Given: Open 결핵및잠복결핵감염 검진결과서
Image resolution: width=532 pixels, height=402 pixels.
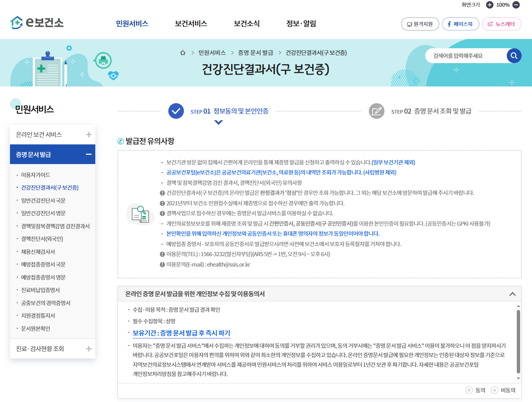Looking at the screenshot, I should (55, 226).
